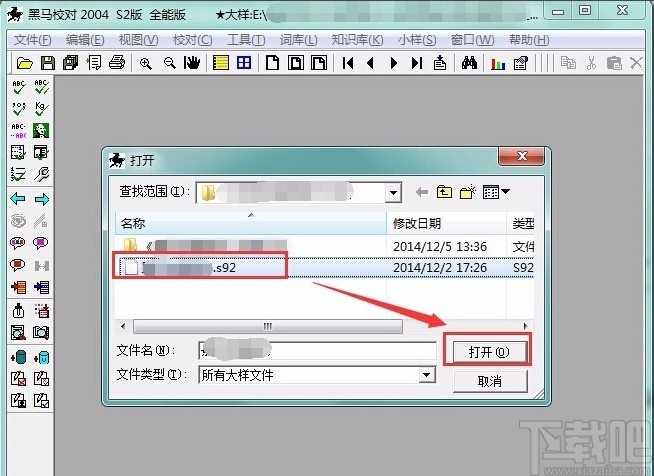Click the bar chart statistics icon
Viewport: 654px width, 476px height.
[x=498, y=63]
